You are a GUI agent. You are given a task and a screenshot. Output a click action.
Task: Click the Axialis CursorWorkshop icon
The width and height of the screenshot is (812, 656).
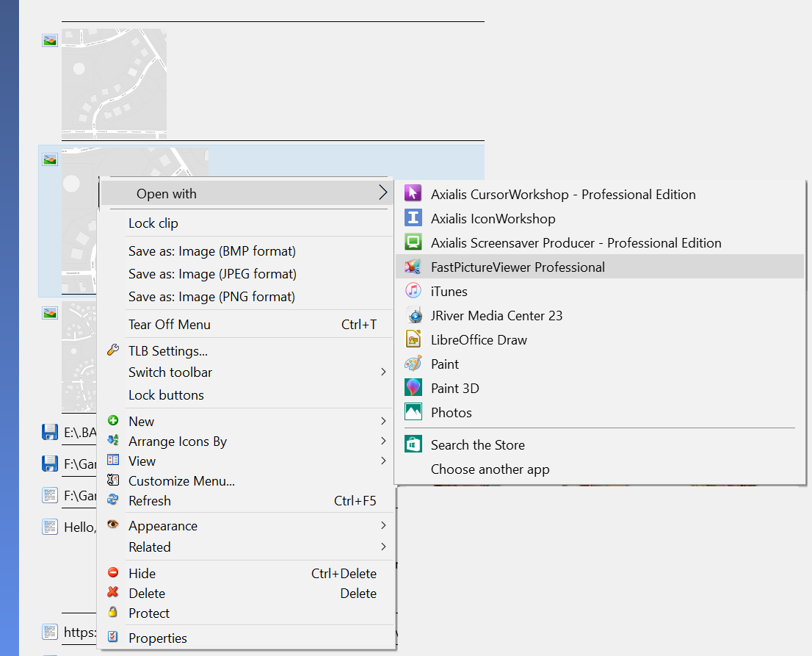click(413, 194)
